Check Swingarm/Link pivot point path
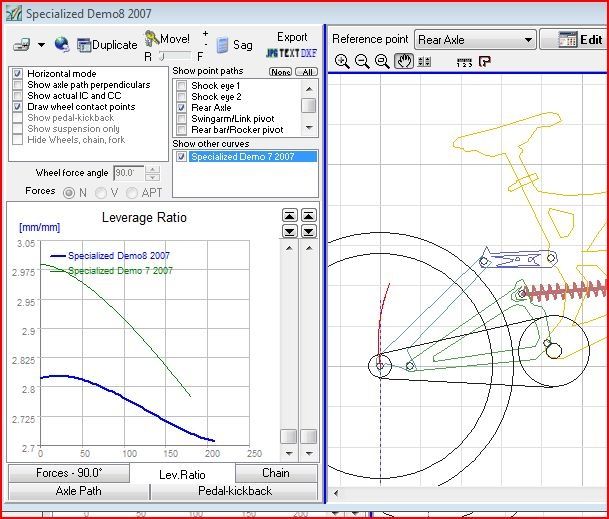The width and height of the screenshot is (609, 519). pyautogui.click(x=181, y=118)
